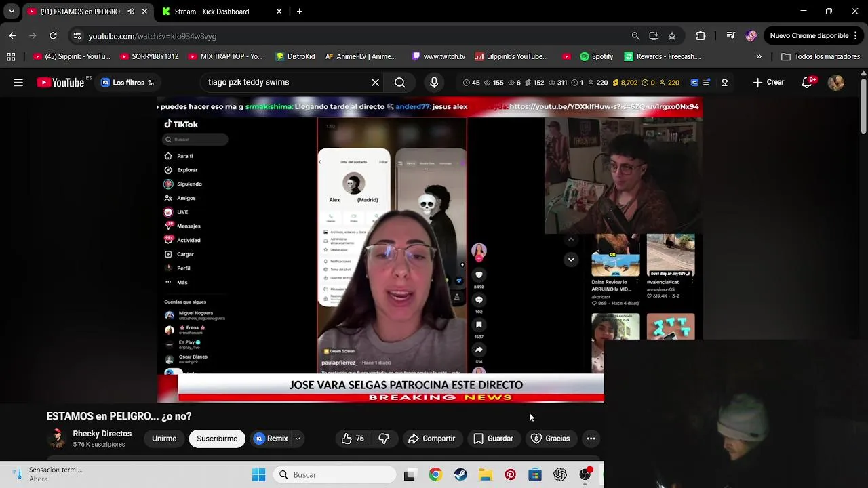Screen dimensions: 868x488
Task: Open Crear upload menu
Action: click(768, 83)
